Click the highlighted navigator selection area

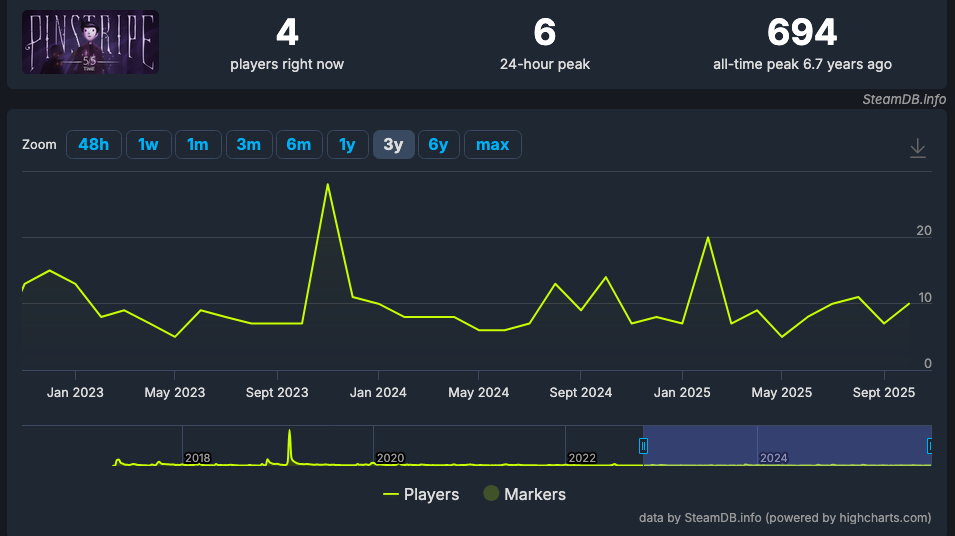[787, 445]
